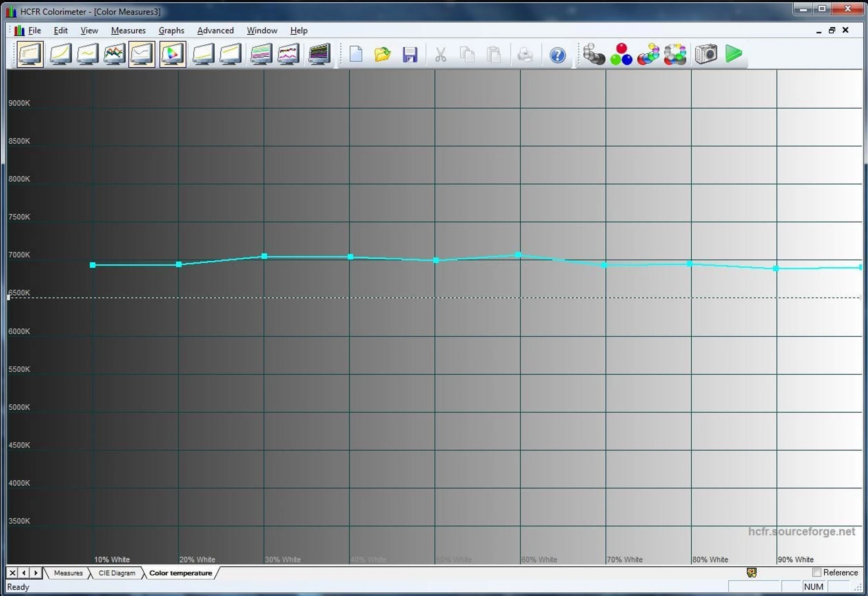Screen dimensions: 868x596
Task: Click the status bar icon beside Reference
Action: coord(751,573)
